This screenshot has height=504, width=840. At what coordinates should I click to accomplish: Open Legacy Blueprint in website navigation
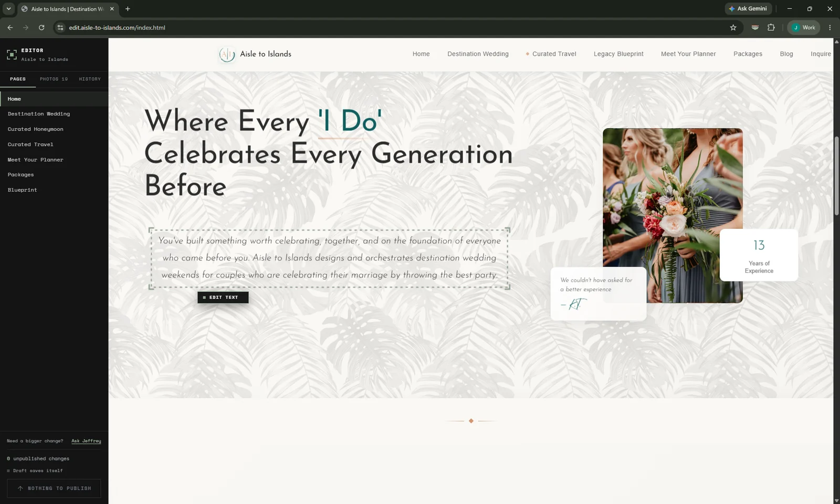tap(618, 54)
